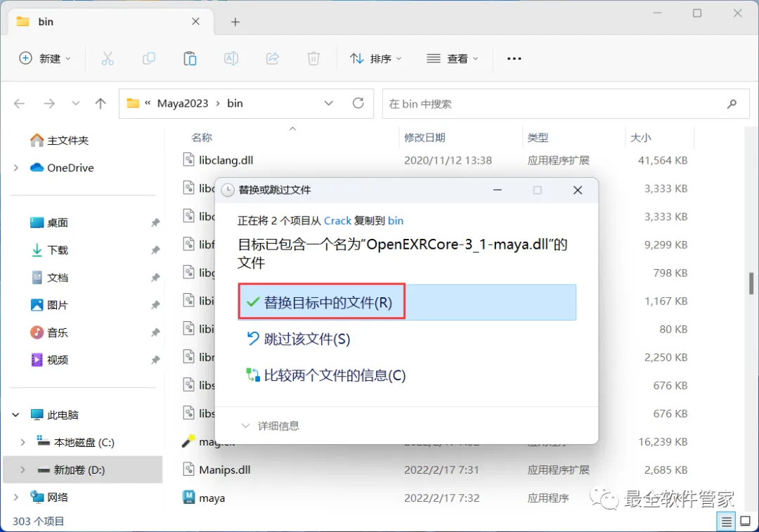Unpin 文档 with its pin icon

(155, 278)
